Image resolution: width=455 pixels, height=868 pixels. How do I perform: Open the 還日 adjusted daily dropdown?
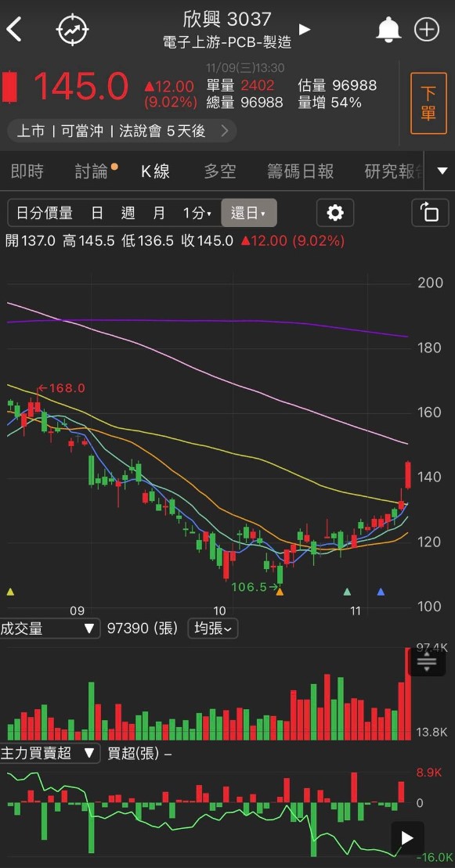point(249,213)
